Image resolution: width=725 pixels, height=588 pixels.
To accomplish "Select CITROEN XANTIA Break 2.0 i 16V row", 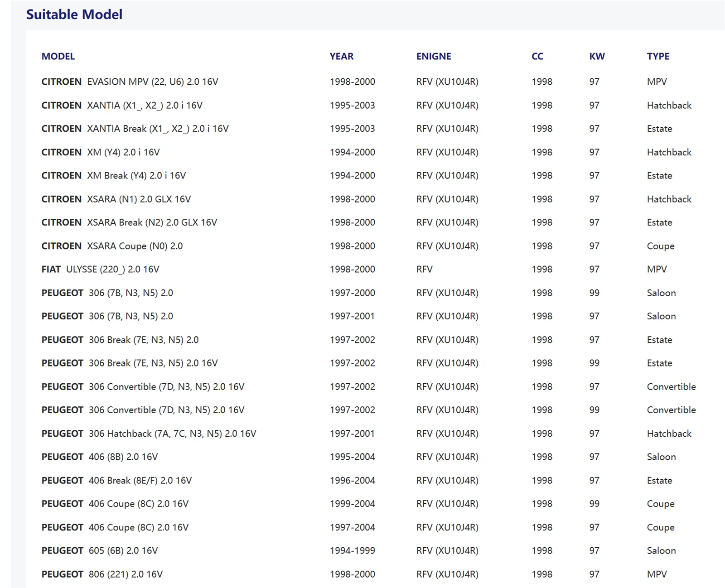I will [135, 129].
